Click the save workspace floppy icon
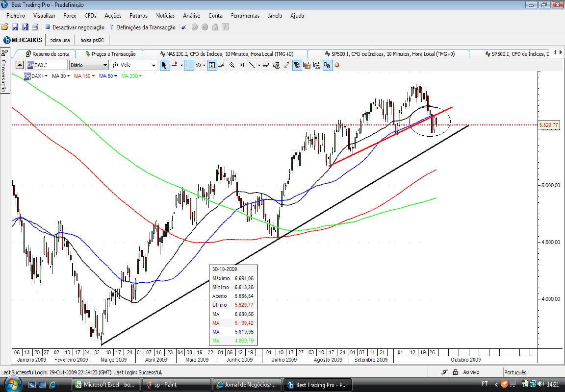Image resolution: width=565 pixels, height=392 pixels. pyautogui.click(x=15, y=27)
